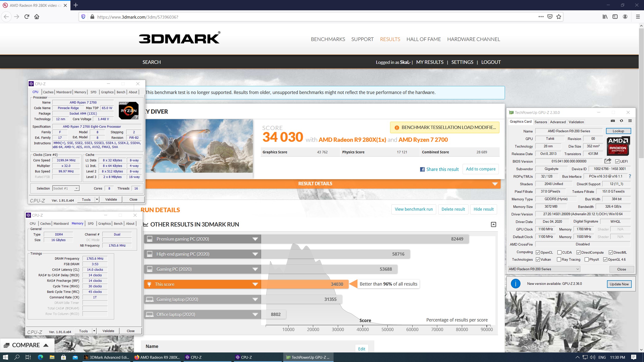This screenshot has height=362, width=644.
Task: Click Delete result button
Action: click(x=453, y=209)
